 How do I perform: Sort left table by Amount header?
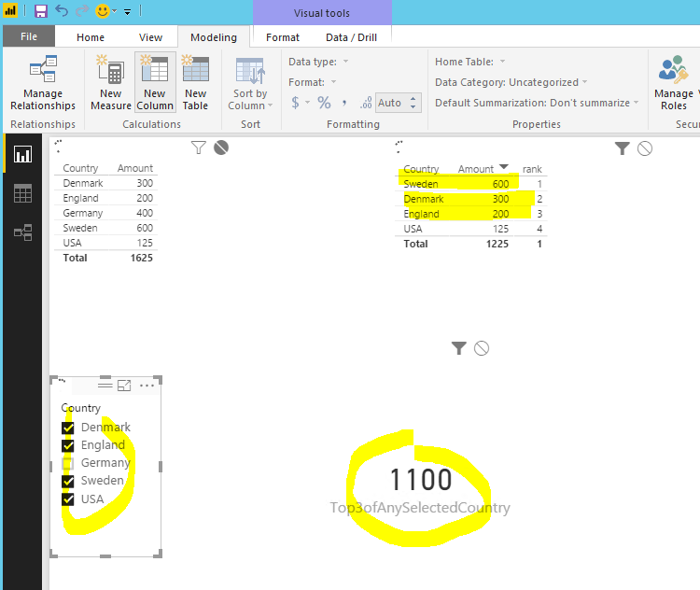[x=134, y=168]
